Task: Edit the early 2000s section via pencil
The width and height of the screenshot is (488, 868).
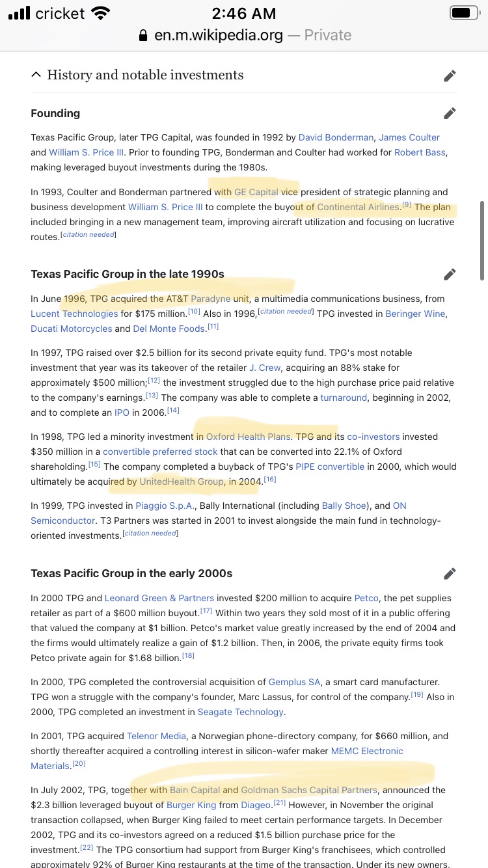Action: [450, 573]
